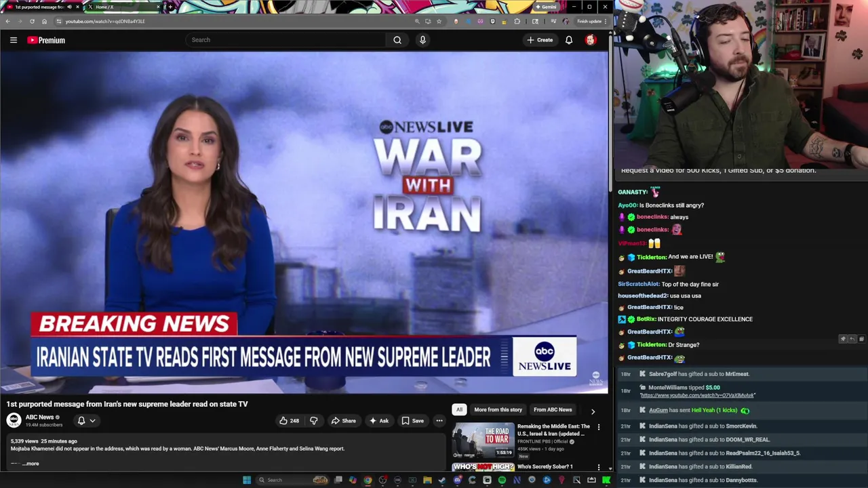Open Chrome from the taskbar
868x488 pixels.
tap(368, 480)
